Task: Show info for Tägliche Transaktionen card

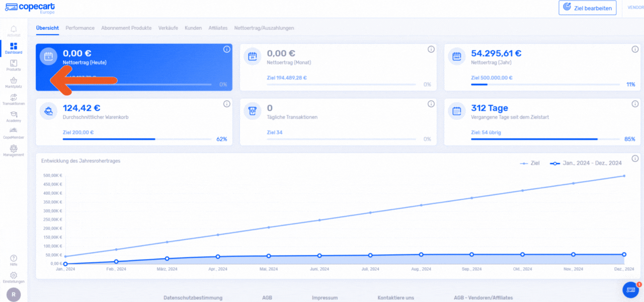Action: coord(431,104)
